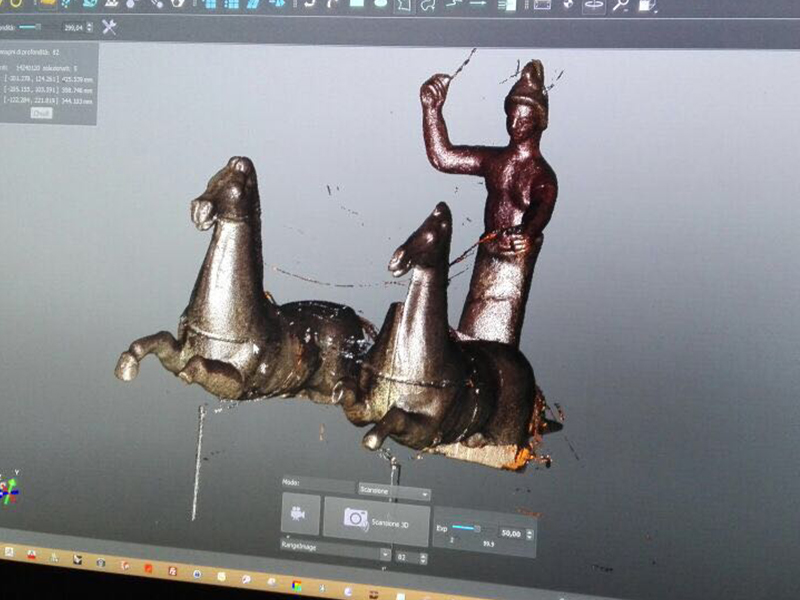Start live video camera preview
The height and width of the screenshot is (600, 800).
click(x=300, y=514)
